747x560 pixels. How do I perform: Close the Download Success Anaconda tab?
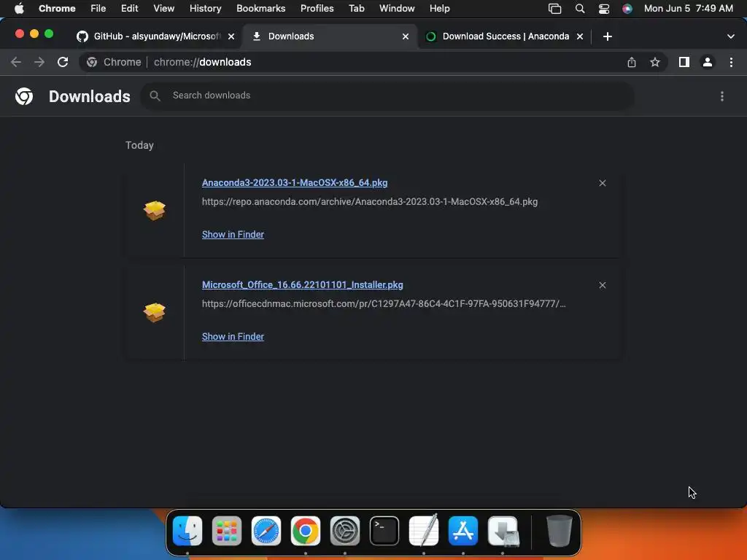[x=580, y=36]
